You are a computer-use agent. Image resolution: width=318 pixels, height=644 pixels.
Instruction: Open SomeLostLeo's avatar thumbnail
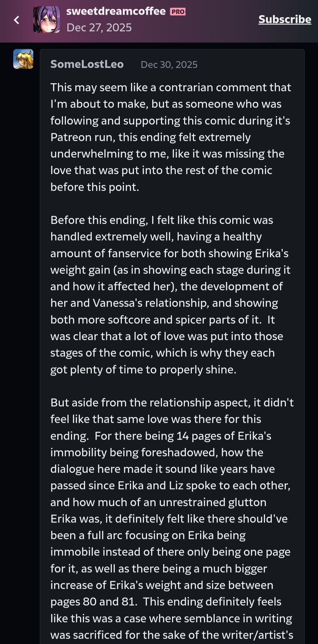pyautogui.click(x=23, y=59)
